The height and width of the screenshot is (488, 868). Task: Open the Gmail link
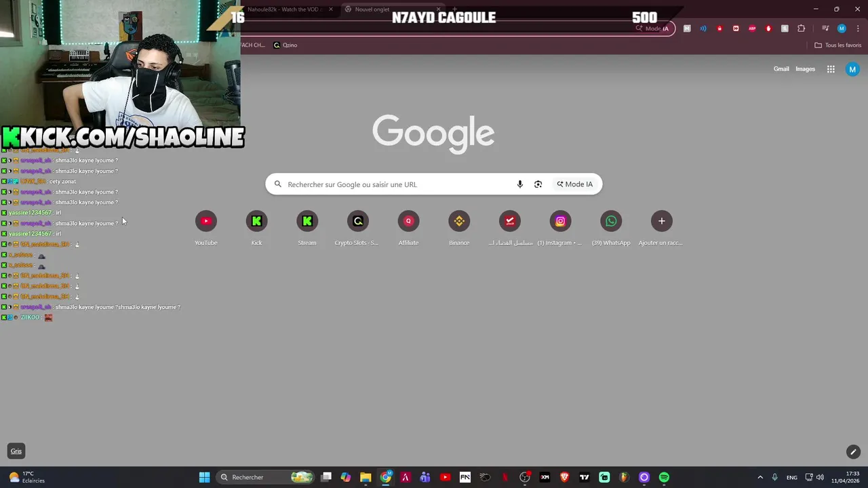tap(781, 69)
